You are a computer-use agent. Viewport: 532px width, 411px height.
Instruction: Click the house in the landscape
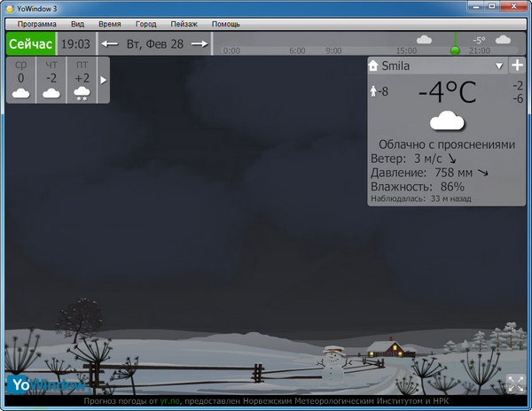[x=391, y=348]
